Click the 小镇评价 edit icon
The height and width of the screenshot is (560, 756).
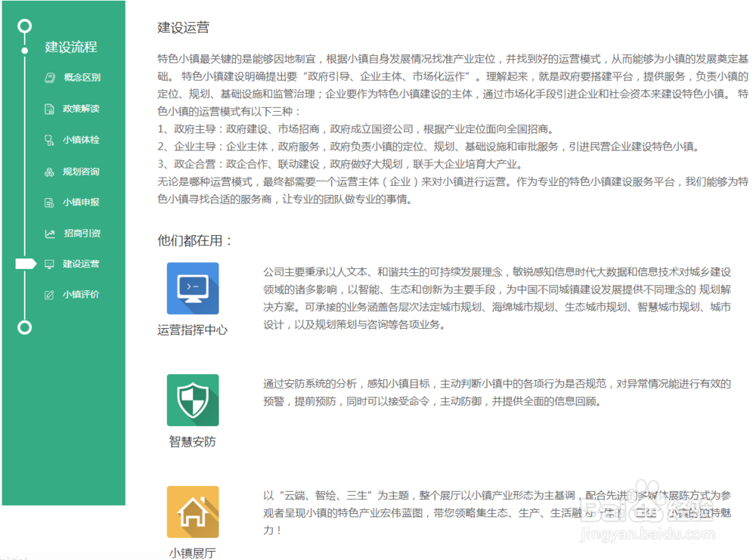click(49, 295)
